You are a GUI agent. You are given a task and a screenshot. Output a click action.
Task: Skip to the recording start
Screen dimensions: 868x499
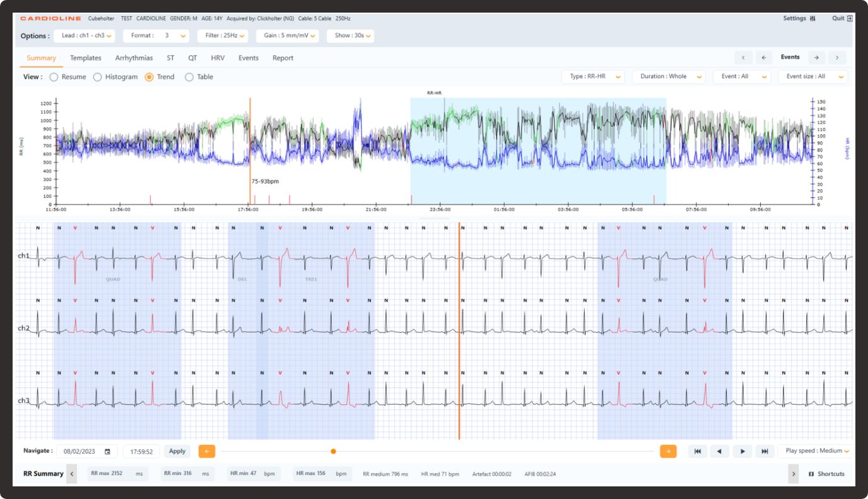click(x=697, y=451)
